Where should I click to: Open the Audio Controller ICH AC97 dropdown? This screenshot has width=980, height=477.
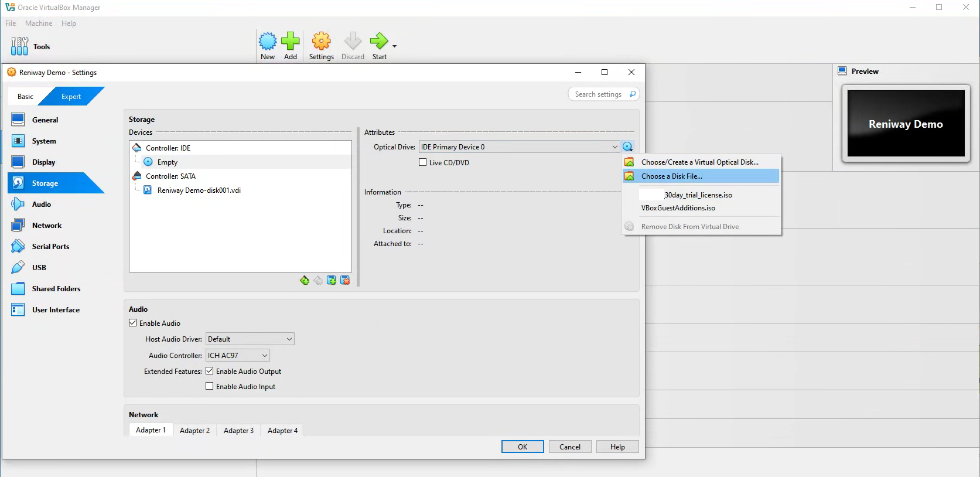237,355
